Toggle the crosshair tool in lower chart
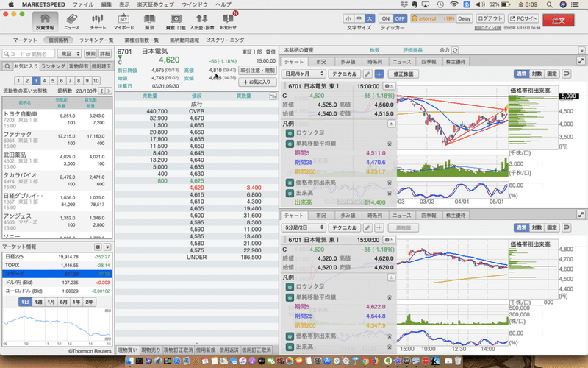 pyautogui.click(x=379, y=227)
